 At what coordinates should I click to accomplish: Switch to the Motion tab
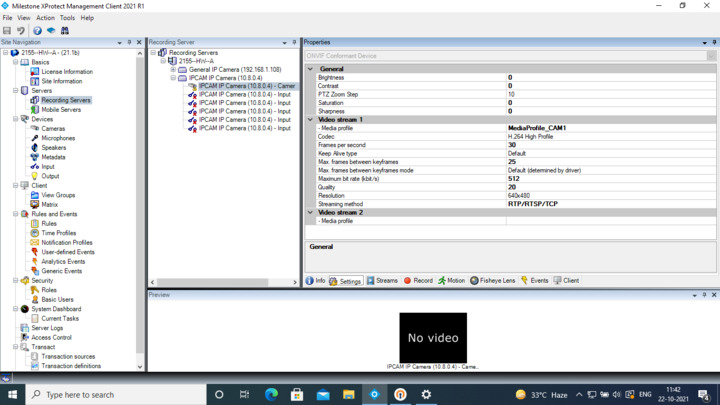[451, 281]
